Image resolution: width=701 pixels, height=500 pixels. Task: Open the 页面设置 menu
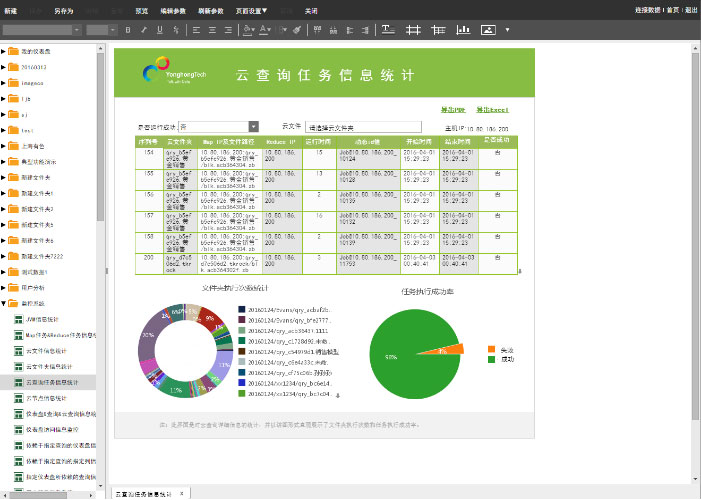[251, 11]
